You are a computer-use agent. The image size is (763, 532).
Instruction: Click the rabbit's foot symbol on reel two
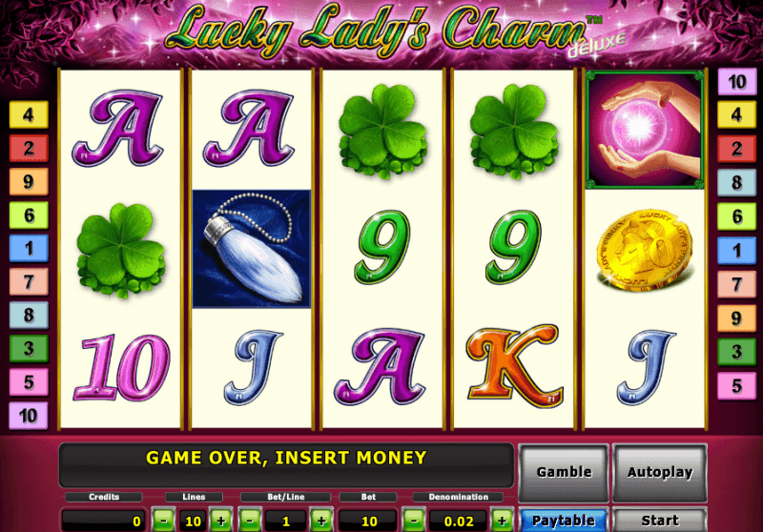(252, 249)
